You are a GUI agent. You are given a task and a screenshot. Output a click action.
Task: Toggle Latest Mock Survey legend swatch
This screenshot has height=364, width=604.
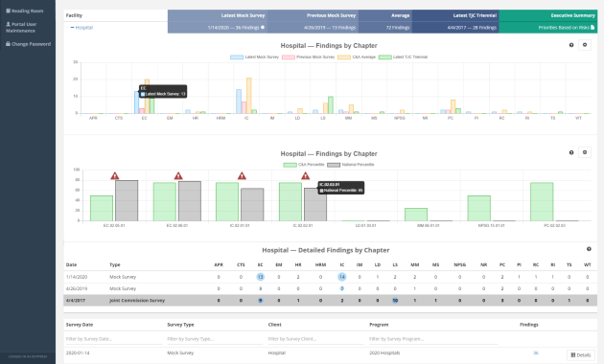tap(237, 57)
